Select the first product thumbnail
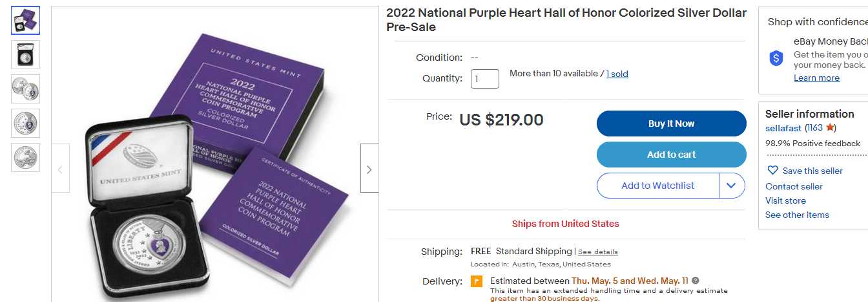Image resolution: width=868 pixels, height=302 pixels. coord(26,21)
